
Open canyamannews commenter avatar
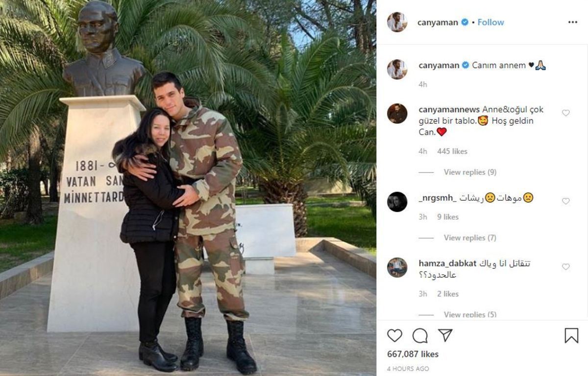(397, 114)
